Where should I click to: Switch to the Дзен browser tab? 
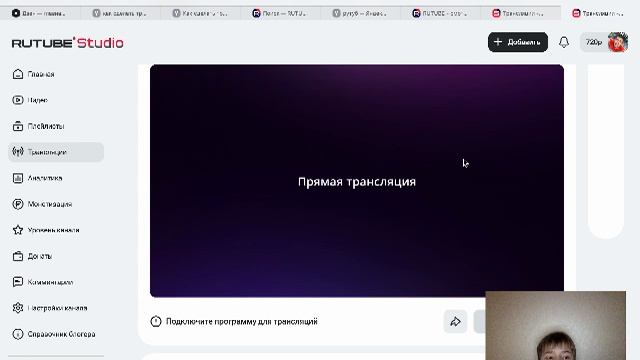click(40, 13)
